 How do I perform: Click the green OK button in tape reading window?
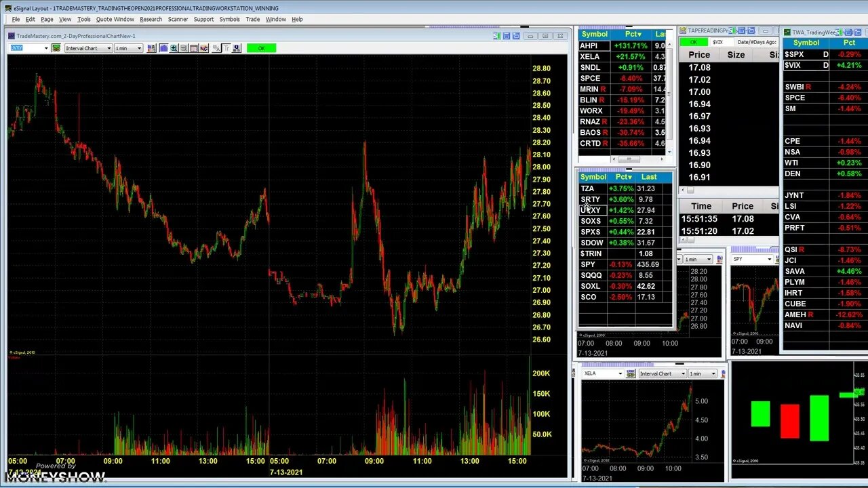click(x=693, y=42)
